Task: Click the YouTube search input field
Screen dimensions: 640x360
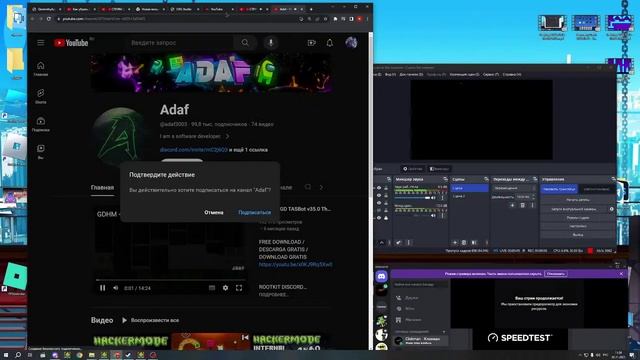Action: (180, 42)
